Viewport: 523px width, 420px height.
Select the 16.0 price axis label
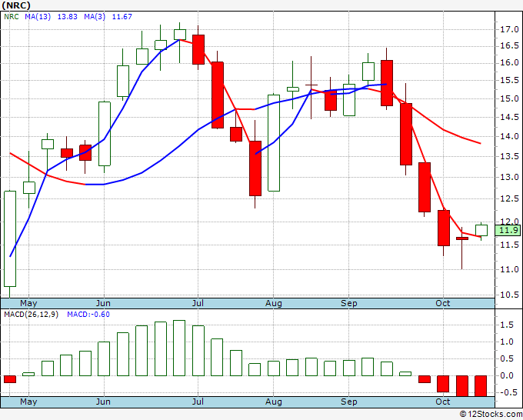(x=509, y=63)
